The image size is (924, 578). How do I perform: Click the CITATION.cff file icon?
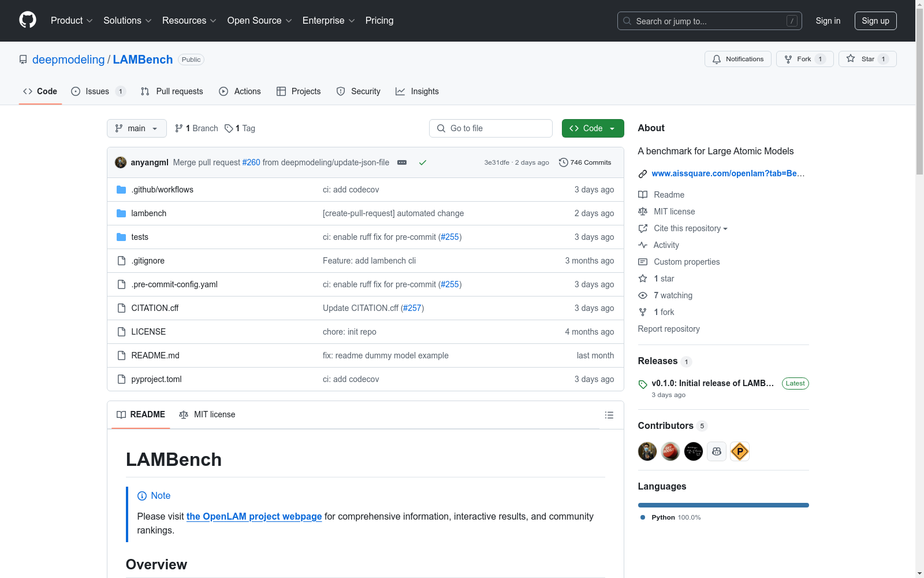(x=121, y=308)
